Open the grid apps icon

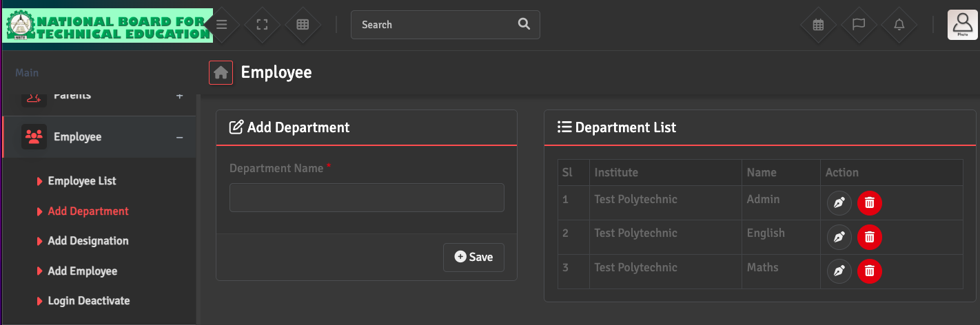303,25
